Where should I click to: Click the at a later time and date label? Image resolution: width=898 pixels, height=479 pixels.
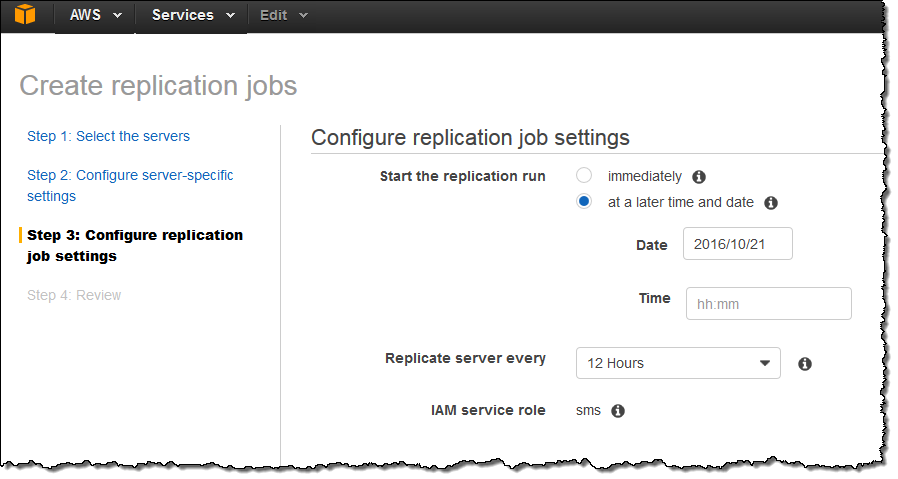point(681,202)
